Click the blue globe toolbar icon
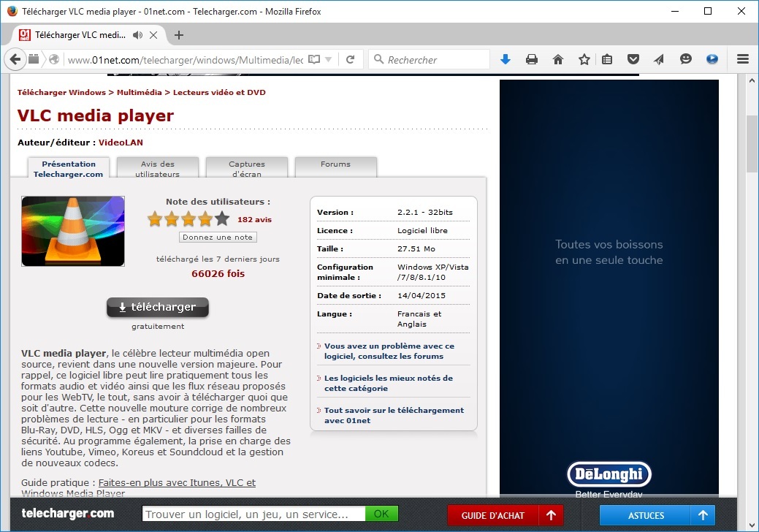759x532 pixels. point(712,59)
